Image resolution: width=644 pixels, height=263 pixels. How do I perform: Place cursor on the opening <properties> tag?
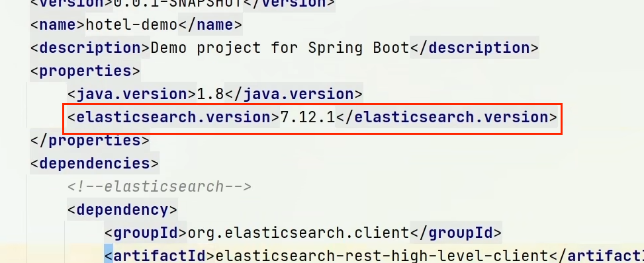pos(85,71)
